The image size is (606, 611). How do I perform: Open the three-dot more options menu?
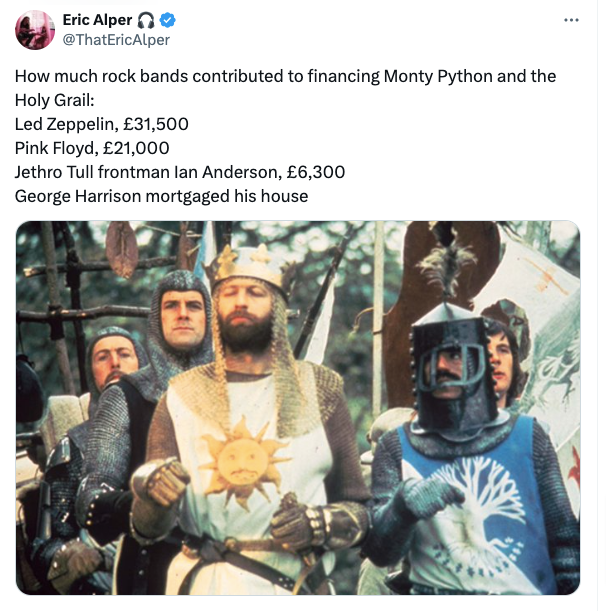[571, 20]
